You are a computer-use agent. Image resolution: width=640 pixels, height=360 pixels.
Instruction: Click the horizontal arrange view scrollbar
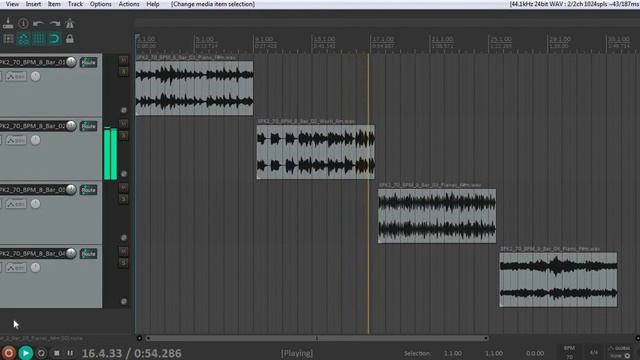click(x=317, y=338)
